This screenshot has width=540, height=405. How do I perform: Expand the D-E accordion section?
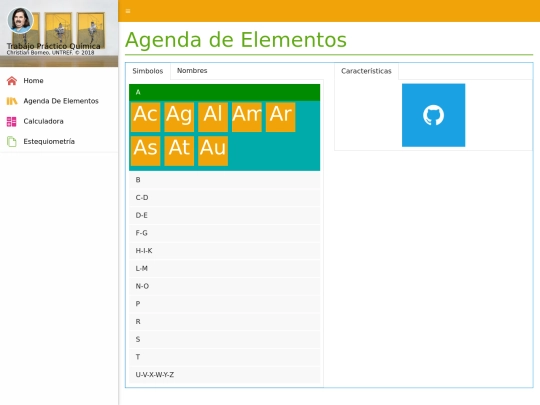[x=225, y=215]
